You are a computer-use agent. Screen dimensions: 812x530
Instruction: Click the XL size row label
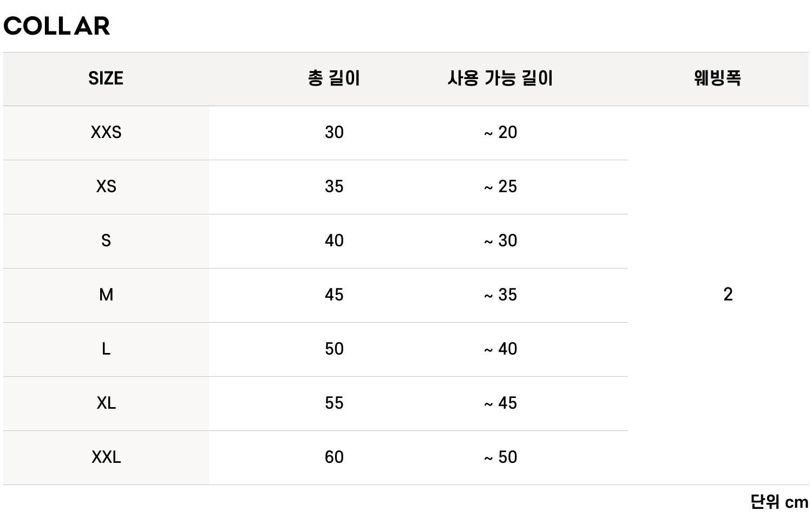click(x=106, y=403)
